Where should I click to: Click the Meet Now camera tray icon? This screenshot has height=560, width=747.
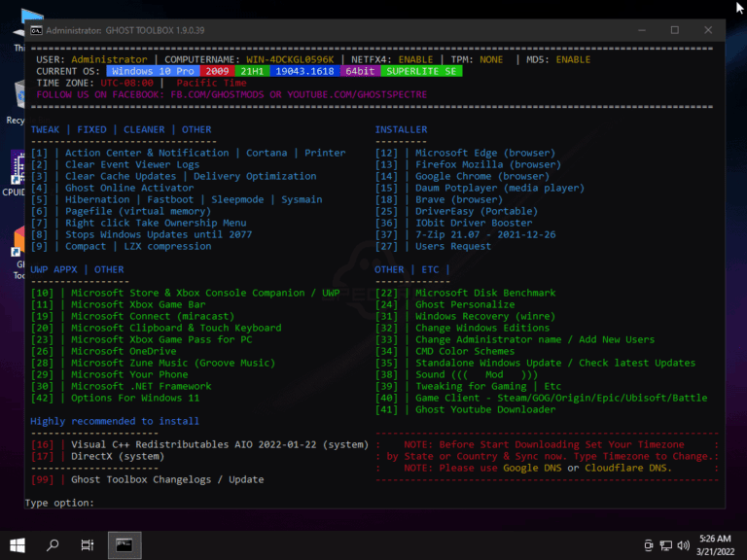click(x=649, y=544)
